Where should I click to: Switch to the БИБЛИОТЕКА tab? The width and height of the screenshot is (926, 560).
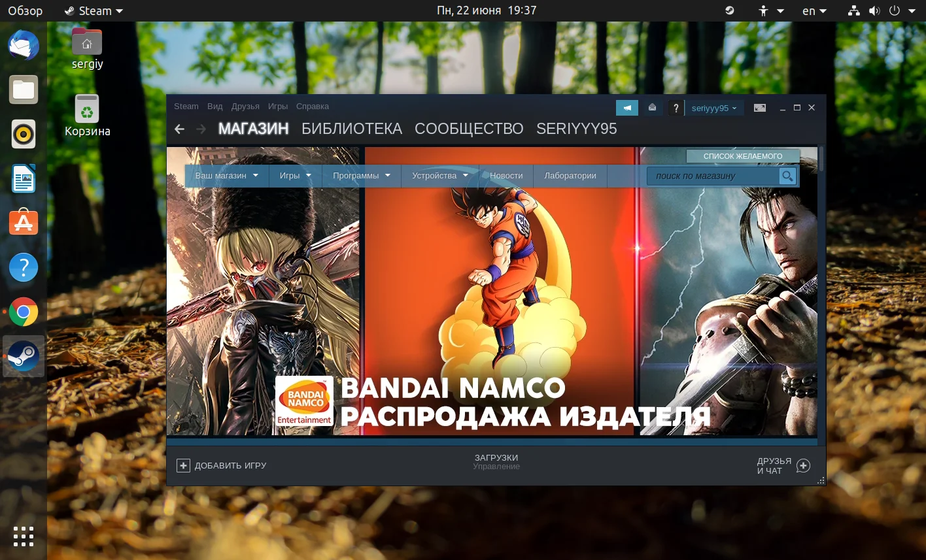click(x=352, y=129)
